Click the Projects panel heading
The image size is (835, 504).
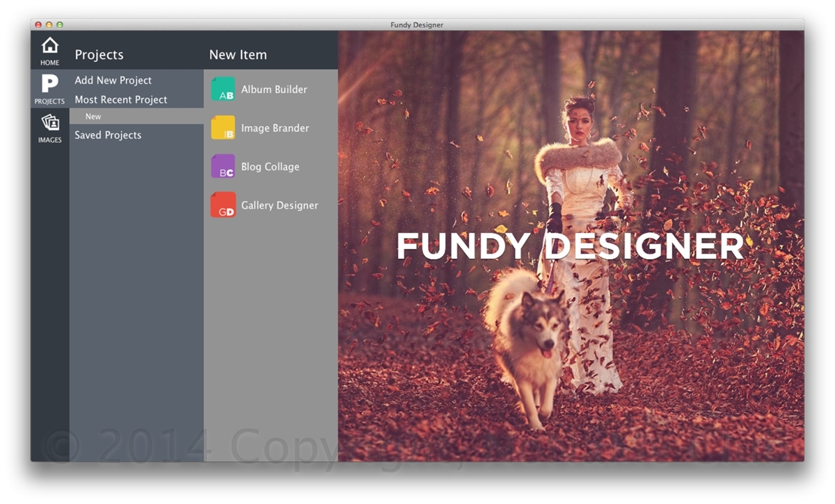coord(99,55)
